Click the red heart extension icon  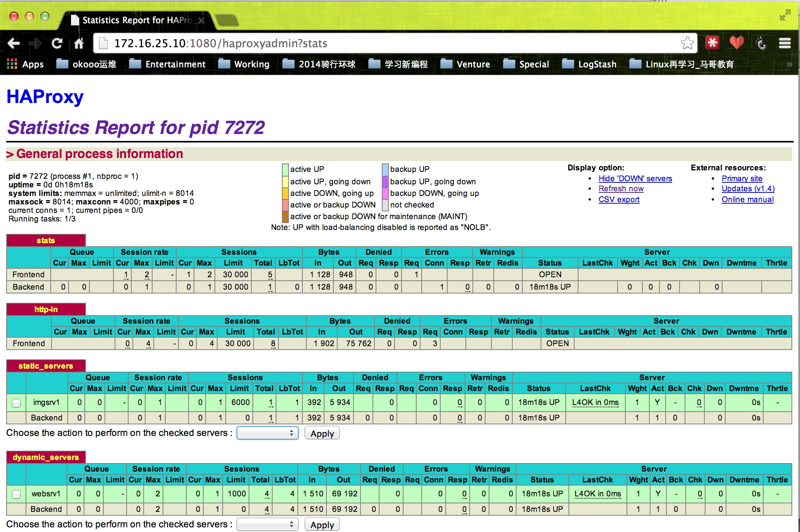click(x=736, y=43)
